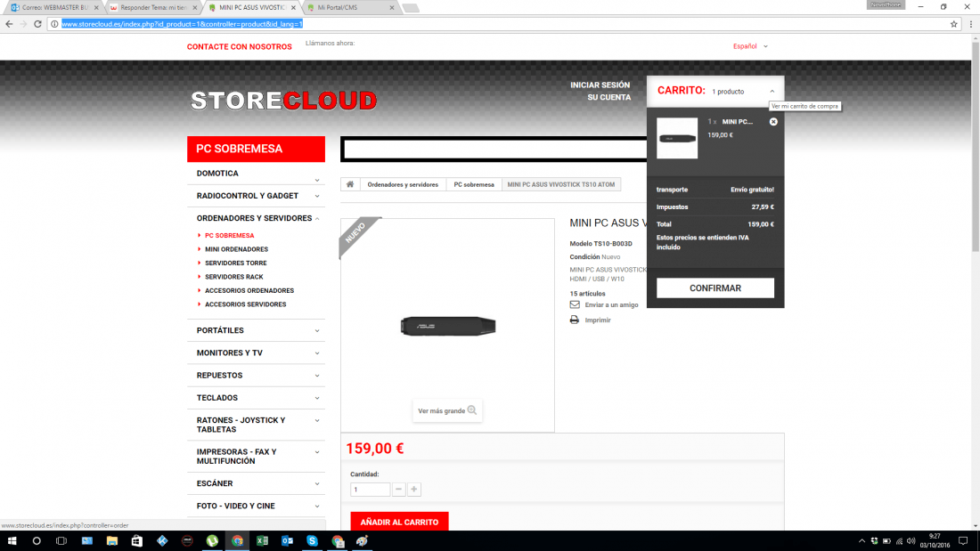Click the browser address bar URL
Screen dimensions: 980x551
(182, 24)
